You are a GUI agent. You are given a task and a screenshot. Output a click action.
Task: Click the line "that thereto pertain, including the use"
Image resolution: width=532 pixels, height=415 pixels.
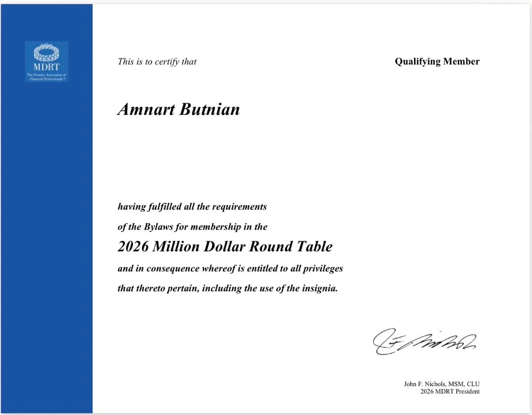(228, 288)
